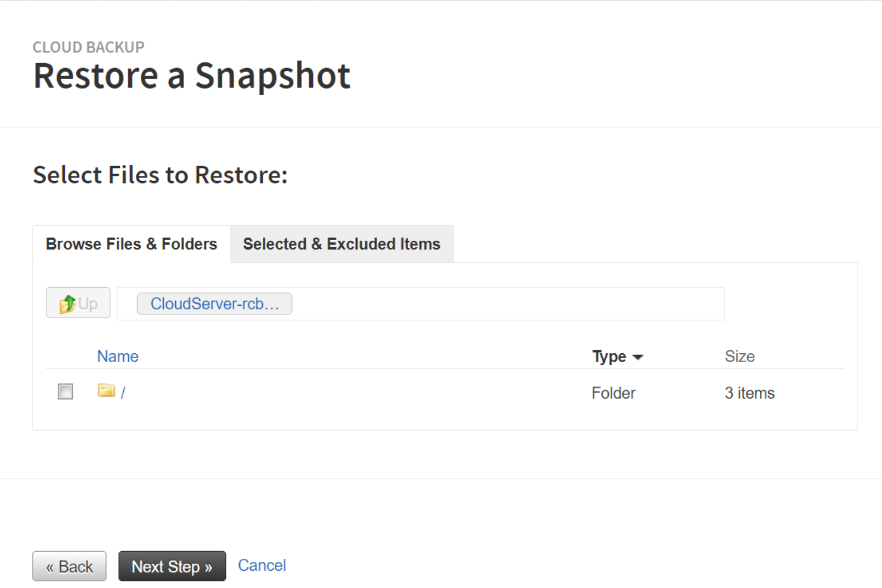Open the Browse Files & Folders tab

click(131, 244)
